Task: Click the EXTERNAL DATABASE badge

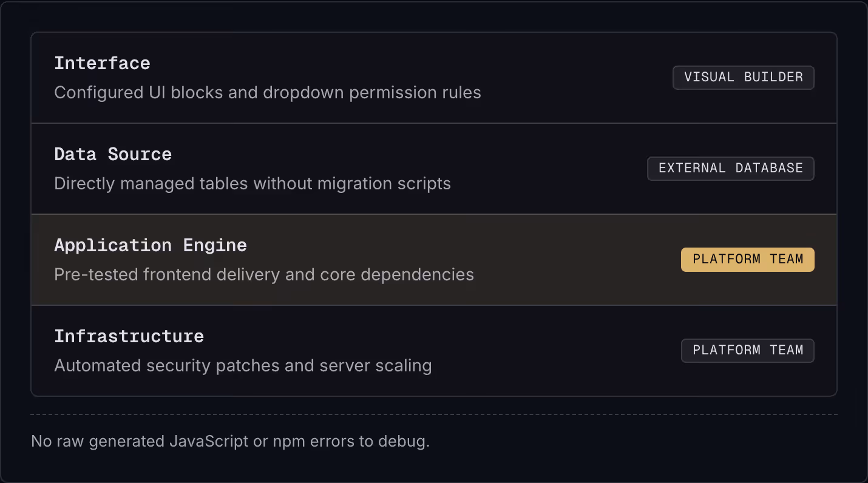Action: (x=730, y=169)
